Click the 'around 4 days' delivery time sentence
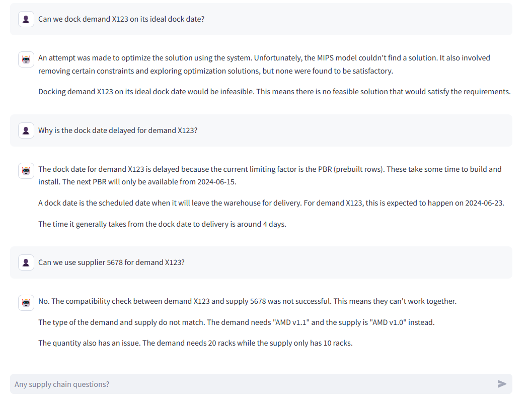Image resolution: width=532 pixels, height=399 pixels. [162, 224]
